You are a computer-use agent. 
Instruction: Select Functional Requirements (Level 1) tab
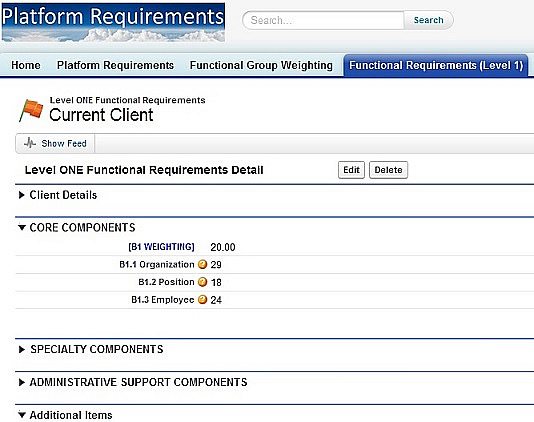(436, 65)
